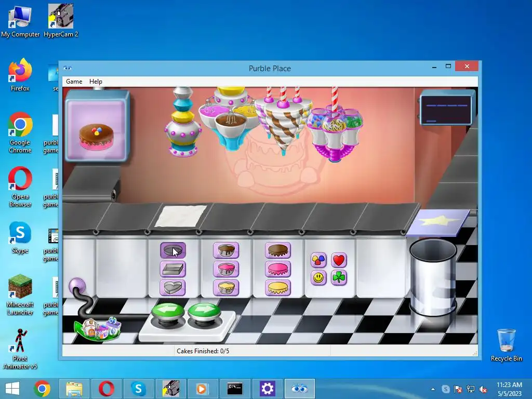Viewport: 532px width, 399px height.
Task: Push green left arrow conveyor button
Action: pos(168,312)
